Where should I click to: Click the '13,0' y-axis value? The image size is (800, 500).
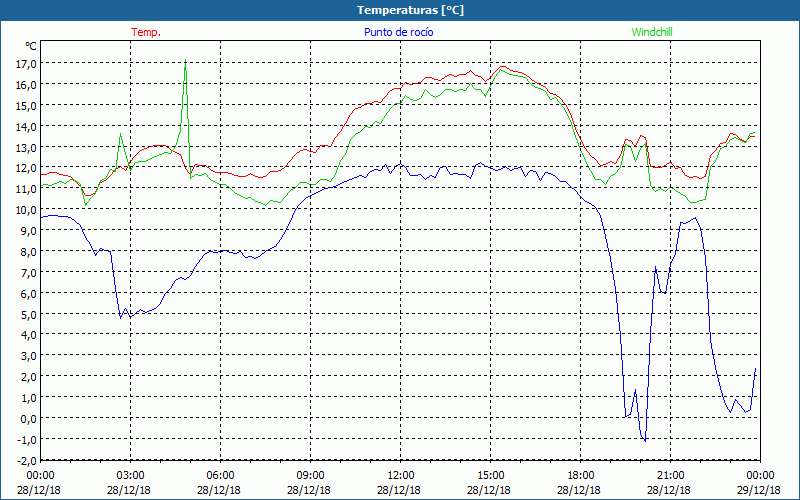(26, 147)
